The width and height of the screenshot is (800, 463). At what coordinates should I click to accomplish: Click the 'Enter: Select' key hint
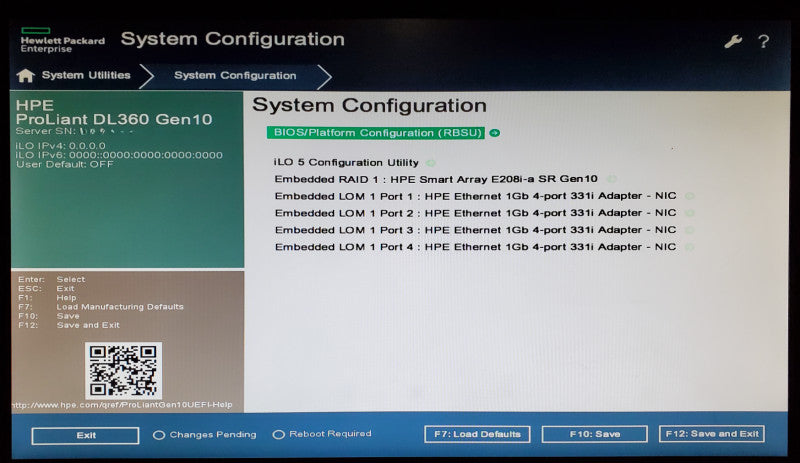pos(51,279)
